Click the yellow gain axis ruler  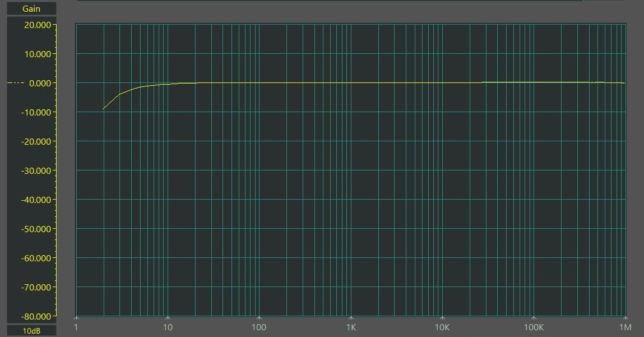pyautogui.click(x=55, y=168)
